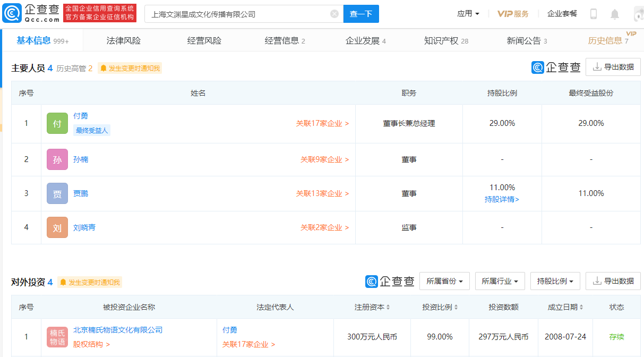Expand the 应用 menu in the header
644x357 pixels.
pos(468,13)
